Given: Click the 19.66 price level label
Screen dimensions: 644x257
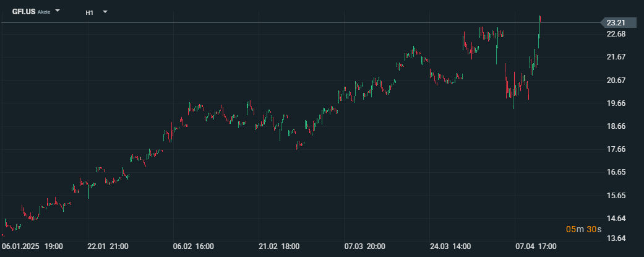Looking at the screenshot, I should [x=616, y=103].
